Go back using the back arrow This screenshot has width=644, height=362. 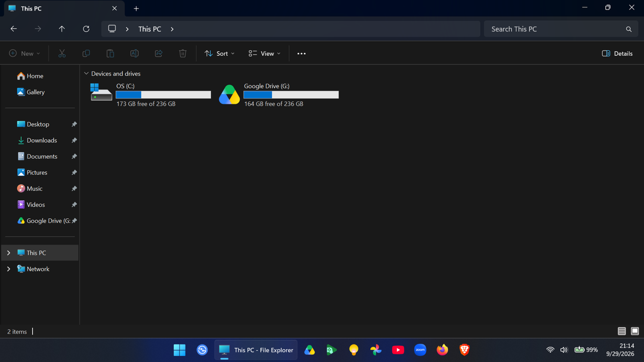pos(14,29)
